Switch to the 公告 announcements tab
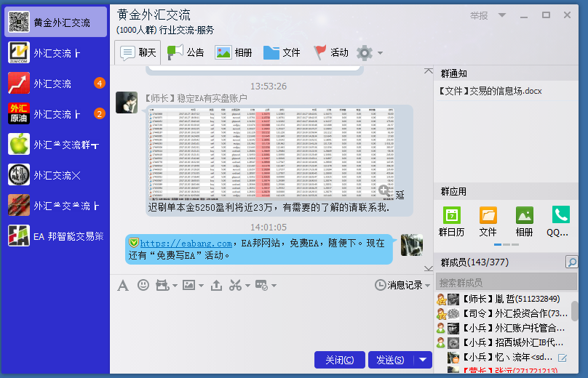The height and width of the screenshot is (378, 588). click(186, 52)
